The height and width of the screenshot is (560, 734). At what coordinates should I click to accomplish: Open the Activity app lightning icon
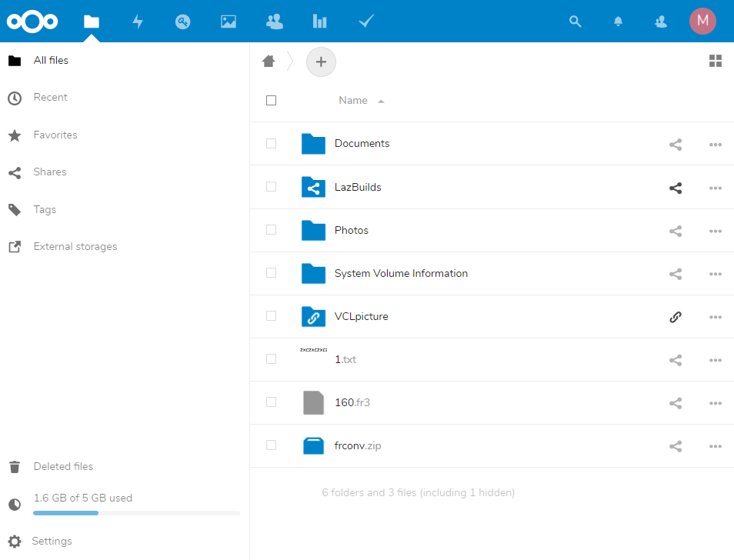tap(138, 22)
